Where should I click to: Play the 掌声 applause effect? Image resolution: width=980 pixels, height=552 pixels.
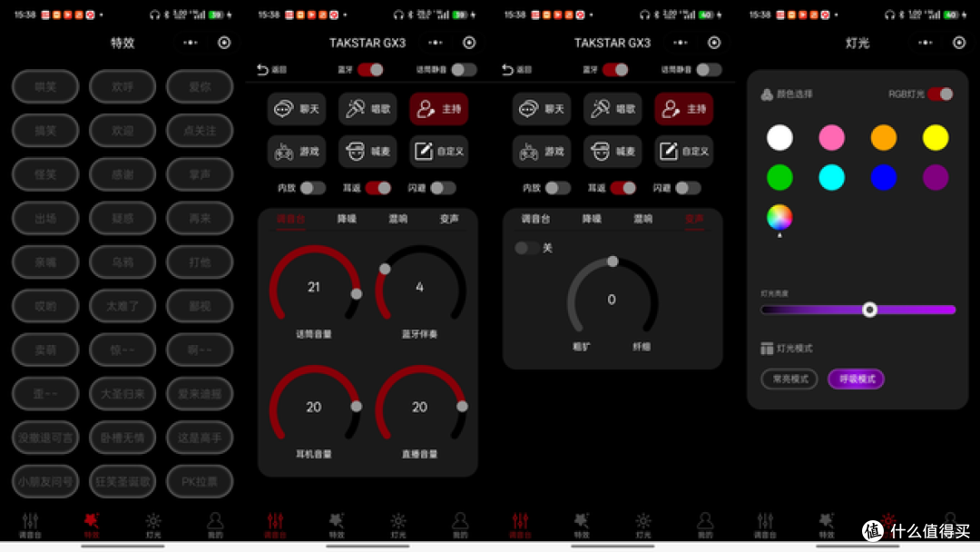click(x=200, y=174)
